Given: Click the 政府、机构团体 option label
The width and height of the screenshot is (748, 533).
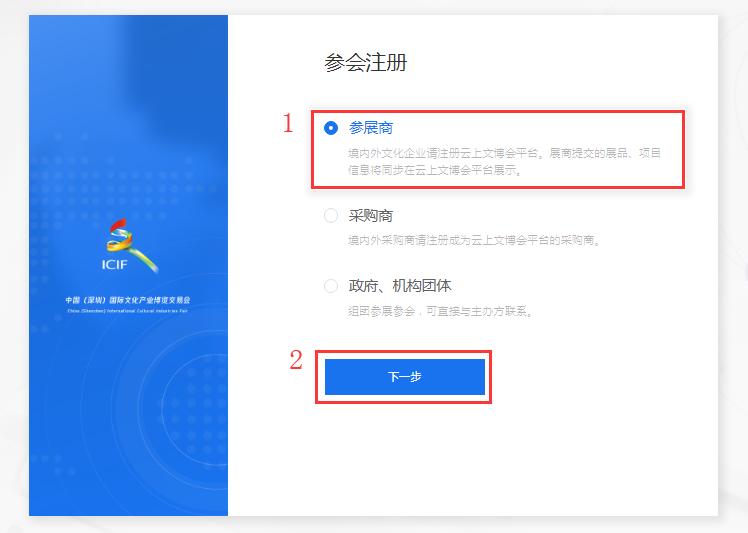Looking at the screenshot, I should click(x=400, y=286).
